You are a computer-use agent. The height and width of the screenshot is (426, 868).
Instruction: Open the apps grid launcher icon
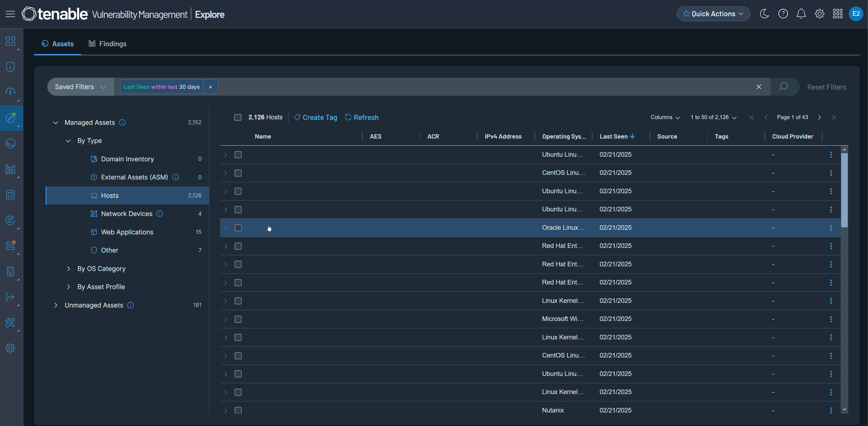[837, 14]
